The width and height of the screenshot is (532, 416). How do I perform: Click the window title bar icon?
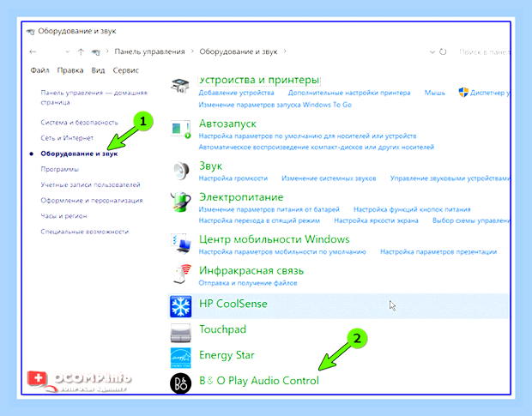(x=31, y=32)
